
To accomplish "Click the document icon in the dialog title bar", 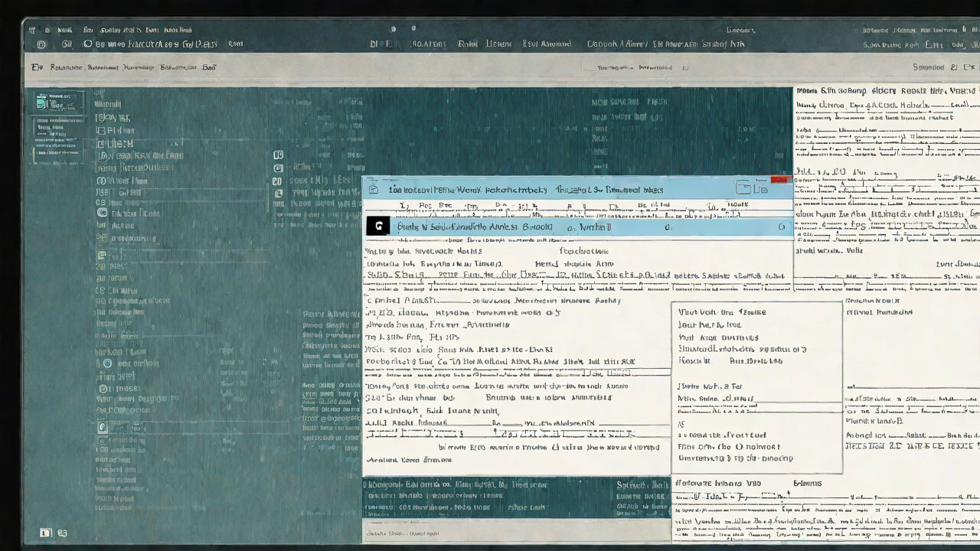I will (374, 189).
